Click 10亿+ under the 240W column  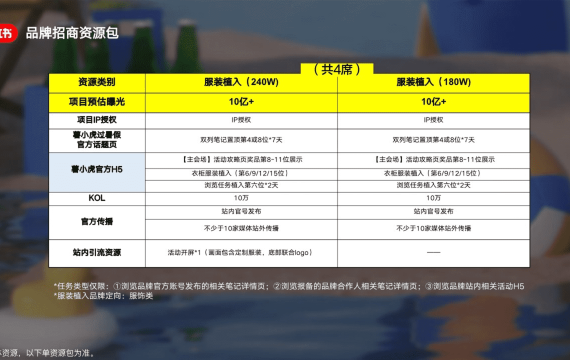[x=241, y=102]
